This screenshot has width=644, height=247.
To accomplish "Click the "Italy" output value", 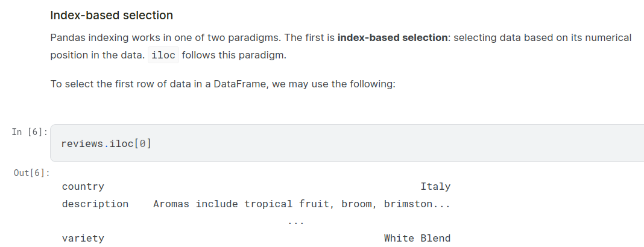I will (435, 187).
